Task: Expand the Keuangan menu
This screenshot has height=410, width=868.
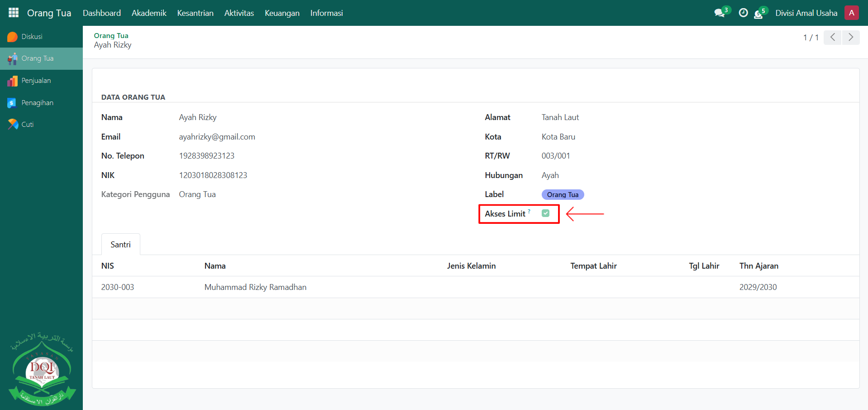Action: 282,13
